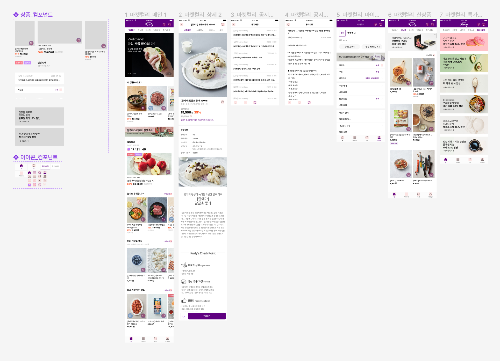
Task: Open the grain bowl banner in frame 7
Action: click(464, 104)
